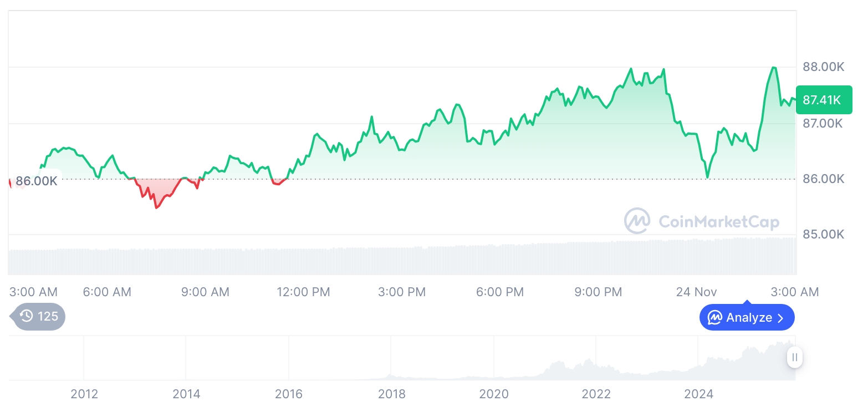Click the chat-chart icon inside the Analyze button
868x406 pixels.
[715, 318]
